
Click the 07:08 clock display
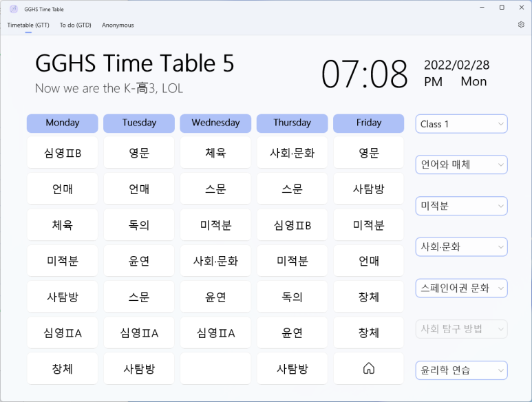(x=365, y=74)
